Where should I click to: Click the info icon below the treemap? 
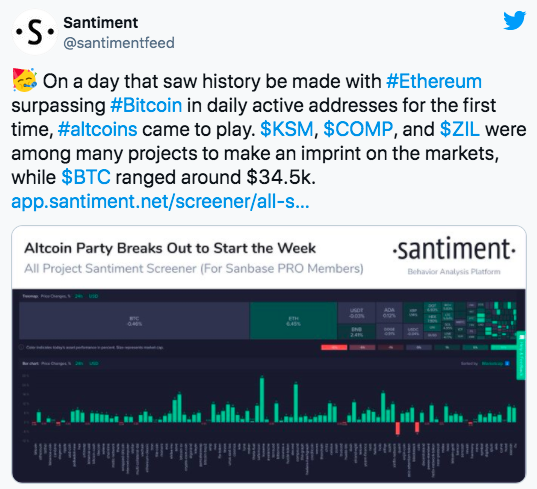coord(21,347)
